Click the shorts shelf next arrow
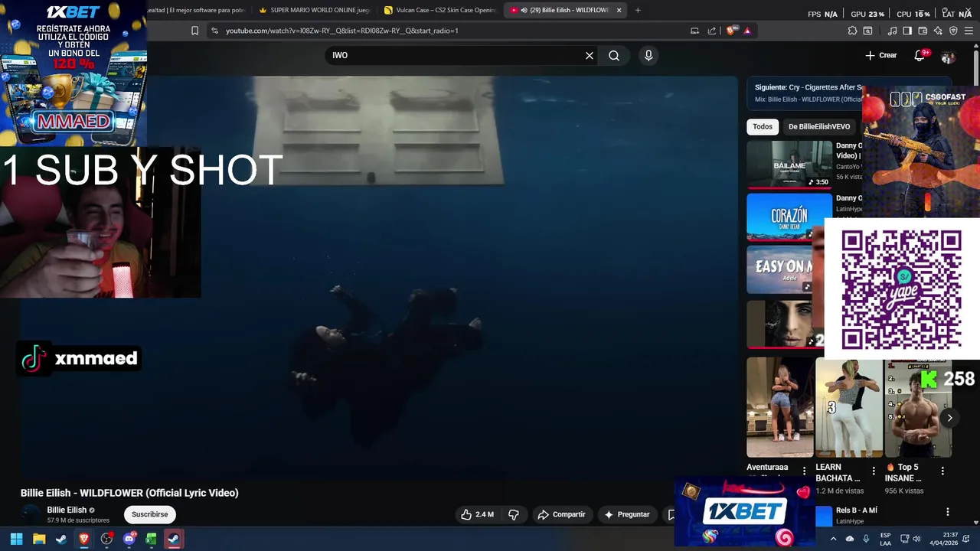This screenshot has width=980, height=551. click(x=949, y=418)
